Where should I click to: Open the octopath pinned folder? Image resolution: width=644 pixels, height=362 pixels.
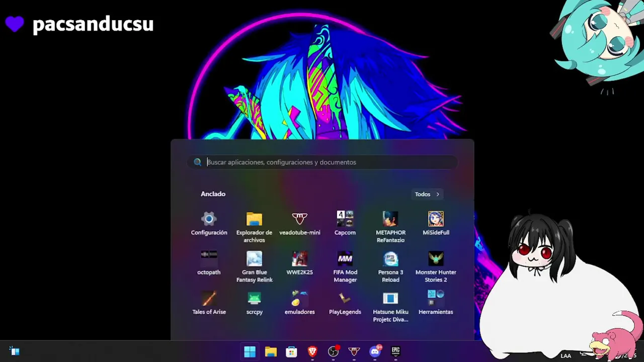click(x=209, y=263)
